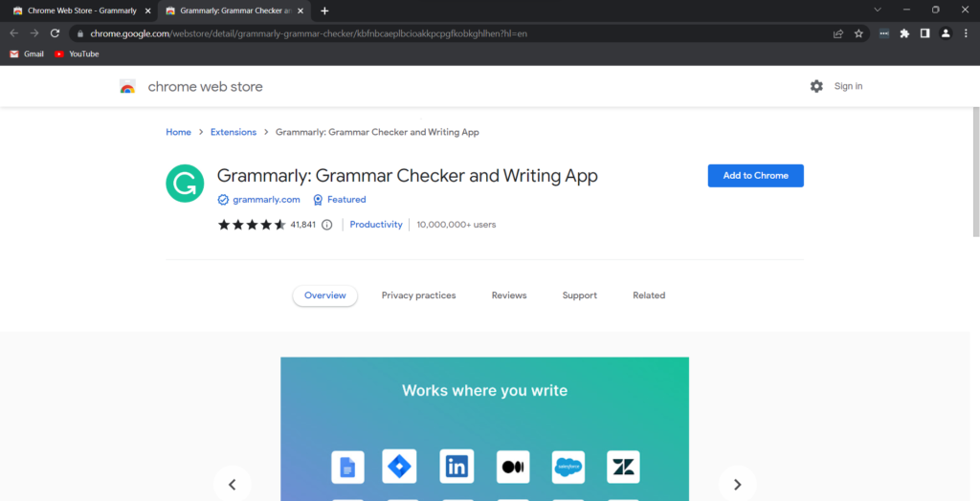Click the Zendesk icon in slideshow
The image size is (980, 501).
[623, 467]
